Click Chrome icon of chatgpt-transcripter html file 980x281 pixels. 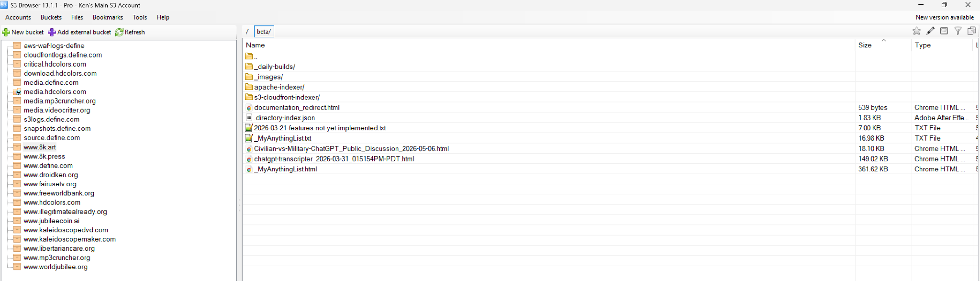[x=249, y=159]
